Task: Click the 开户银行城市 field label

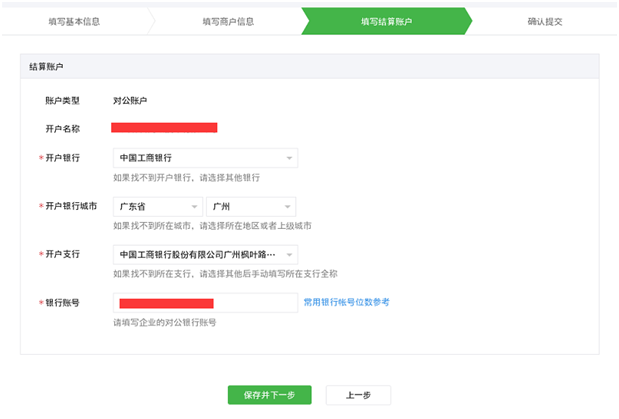Action: (69, 206)
